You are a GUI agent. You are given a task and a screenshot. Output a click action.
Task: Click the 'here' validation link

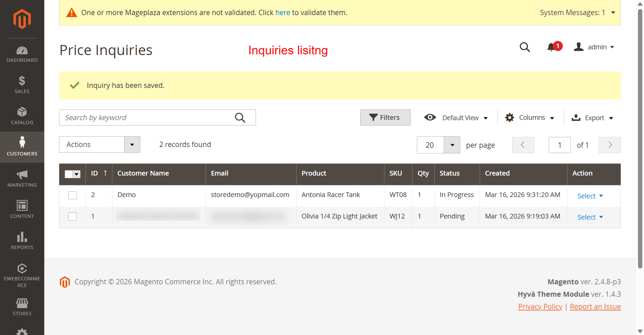pyautogui.click(x=282, y=13)
